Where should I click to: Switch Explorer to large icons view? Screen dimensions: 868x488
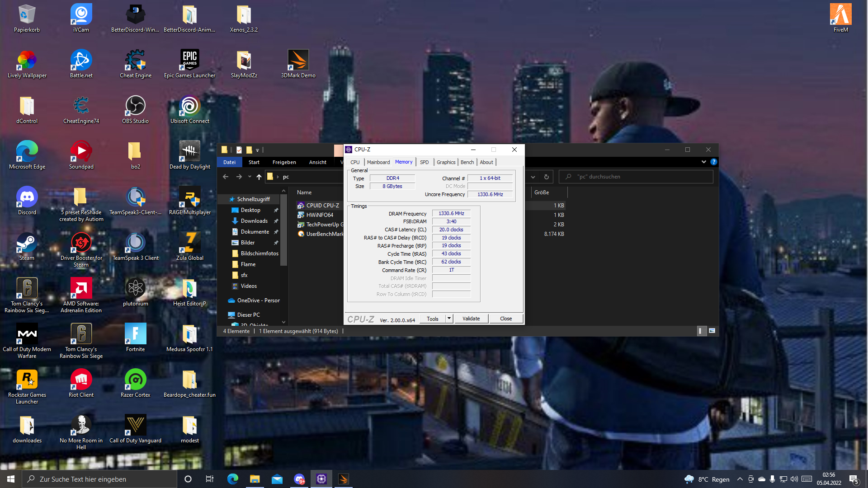(x=712, y=331)
